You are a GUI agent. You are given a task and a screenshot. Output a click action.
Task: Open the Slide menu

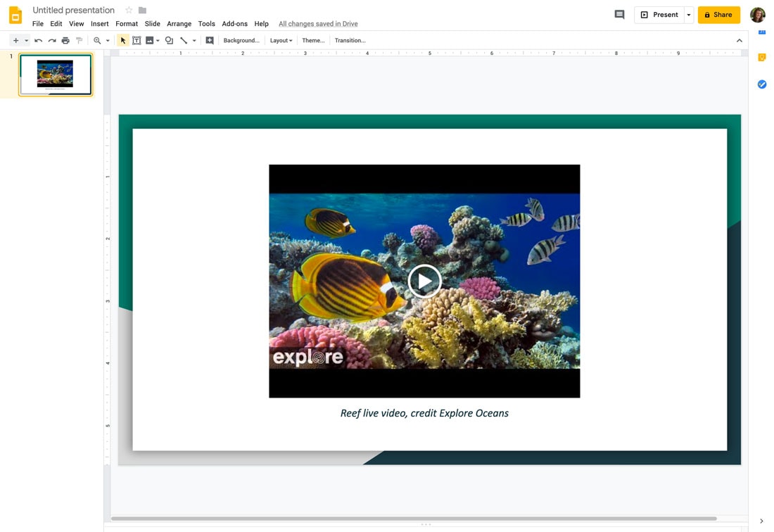pyautogui.click(x=152, y=24)
